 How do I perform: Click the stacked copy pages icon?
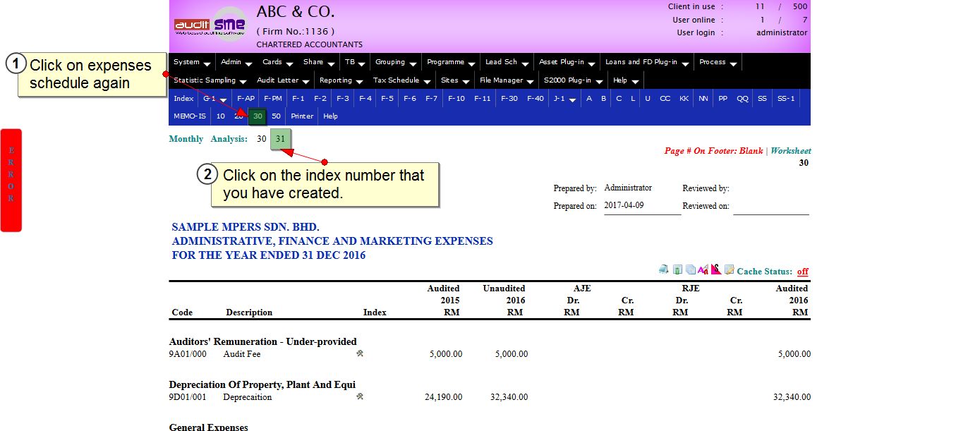pyautogui.click(x=690, y=269)
